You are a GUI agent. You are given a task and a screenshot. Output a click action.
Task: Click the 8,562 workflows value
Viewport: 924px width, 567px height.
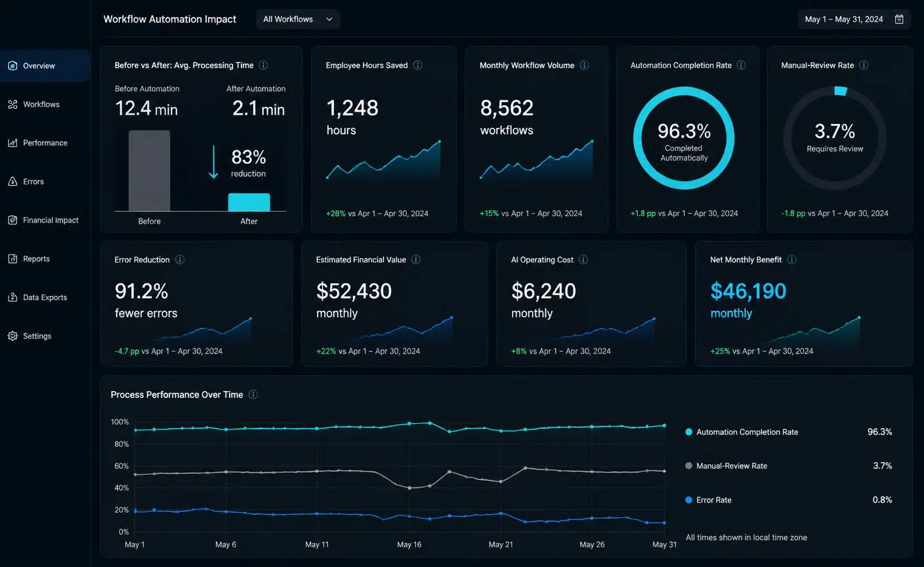(x=507, y=108)
